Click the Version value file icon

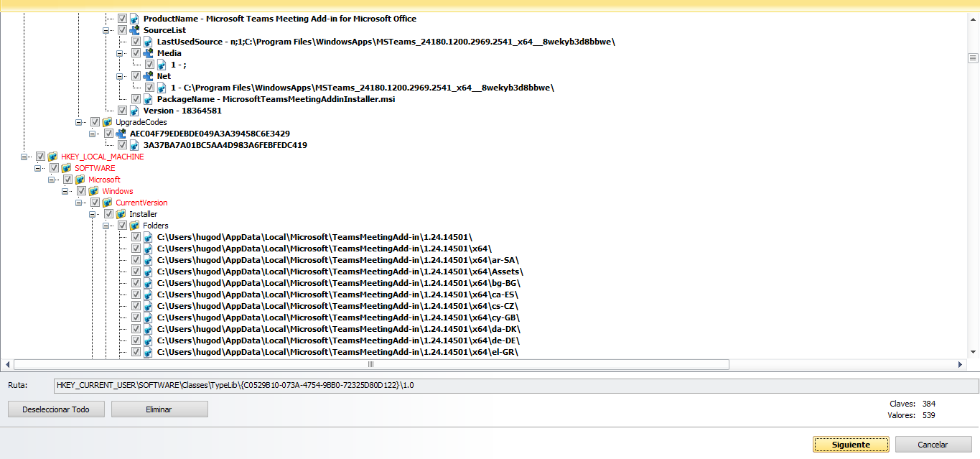pos(134,111)
